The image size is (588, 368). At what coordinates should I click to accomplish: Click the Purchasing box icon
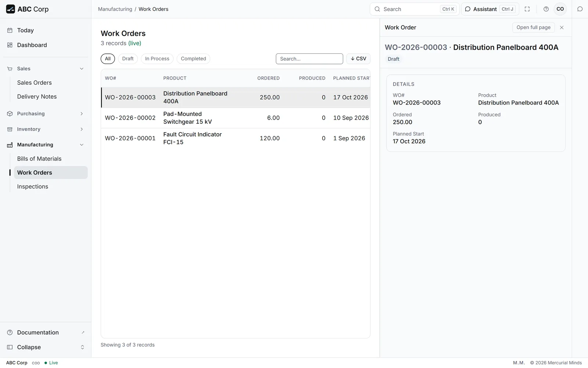point(10,114)
